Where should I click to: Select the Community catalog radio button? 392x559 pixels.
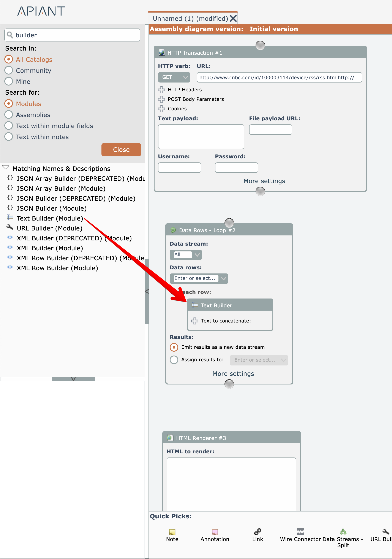[9, 70]
